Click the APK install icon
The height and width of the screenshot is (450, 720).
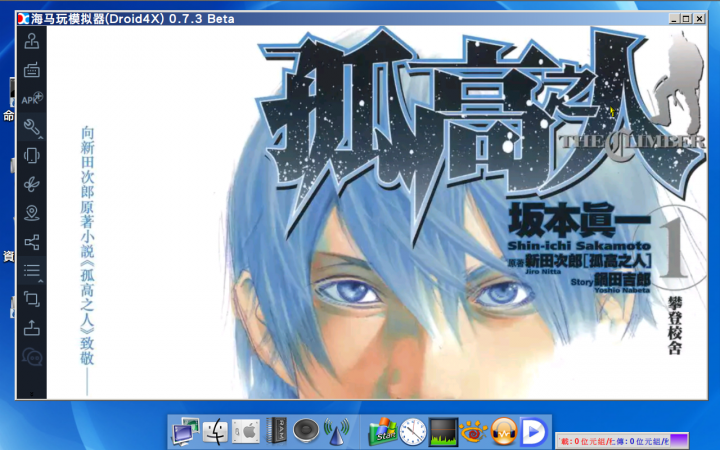32,99
